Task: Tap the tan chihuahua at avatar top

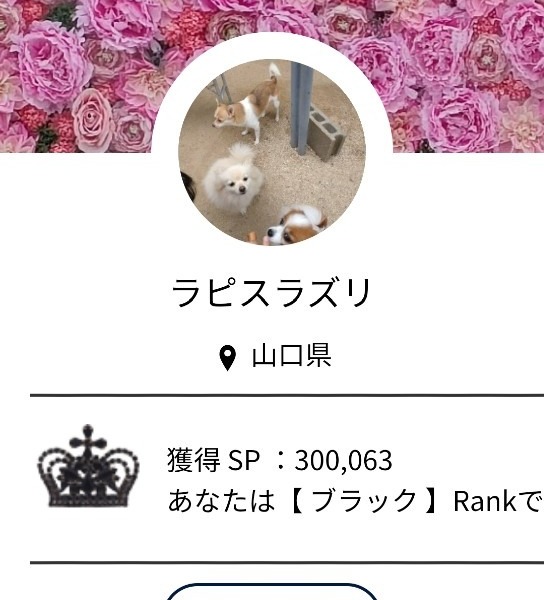Action: coord(248,104)
